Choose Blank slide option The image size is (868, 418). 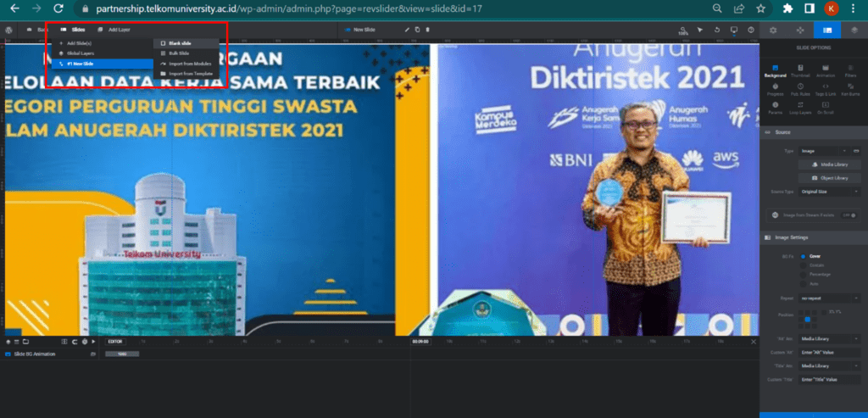(x=186, y=43)
